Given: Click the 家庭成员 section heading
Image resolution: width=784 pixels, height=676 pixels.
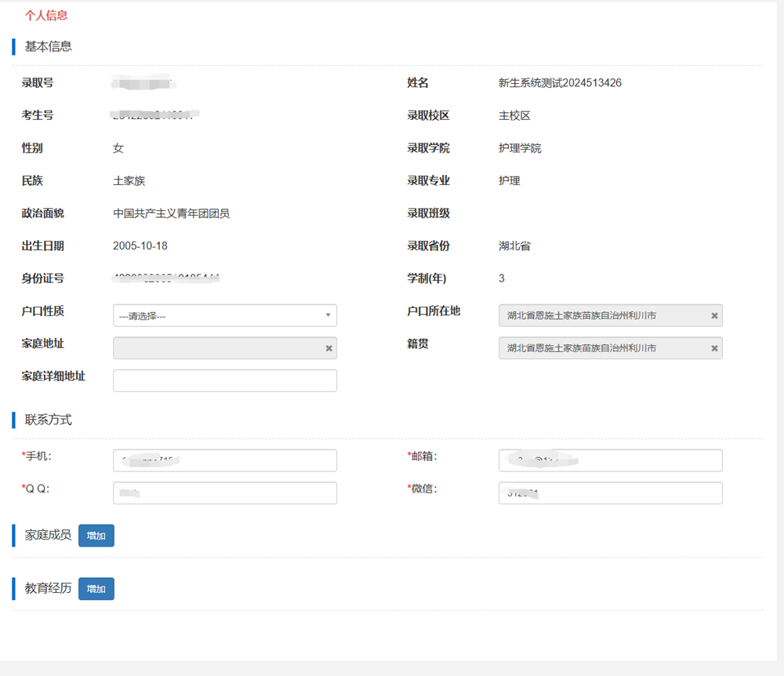Looking at the screenshot, I should pyautogui.click(x=49, y=535).
